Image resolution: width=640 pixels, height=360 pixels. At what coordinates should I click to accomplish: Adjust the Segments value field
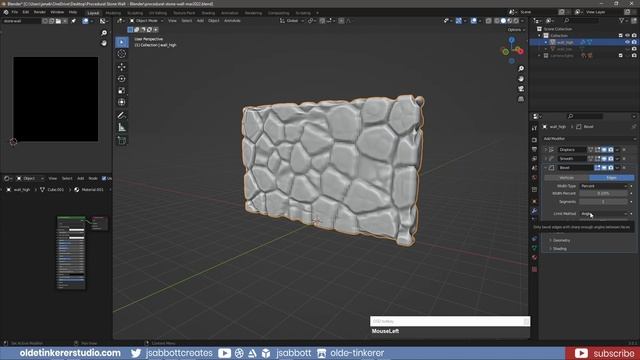click(603, 202)
